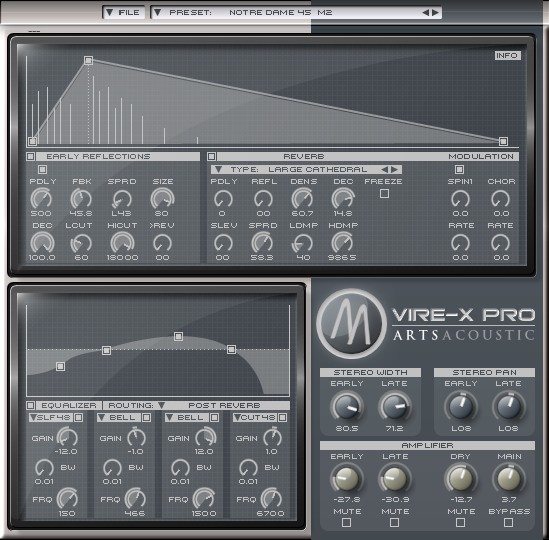The width and height of the screenshot is (549, 540).
Task: Click the HDMP knob showing 9865
Action: [x=342, y=243]
